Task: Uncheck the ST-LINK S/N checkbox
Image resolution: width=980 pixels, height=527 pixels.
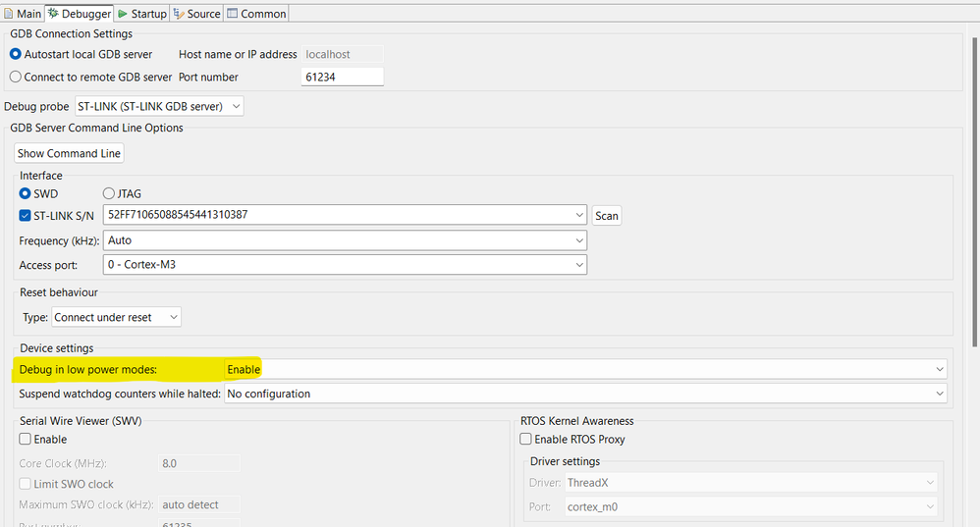Action: (26, 216)
